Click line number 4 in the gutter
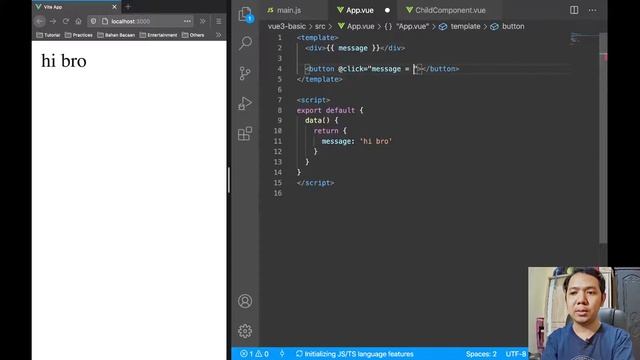Viewport: 640px width, 360px height. (x=280, y=69)
